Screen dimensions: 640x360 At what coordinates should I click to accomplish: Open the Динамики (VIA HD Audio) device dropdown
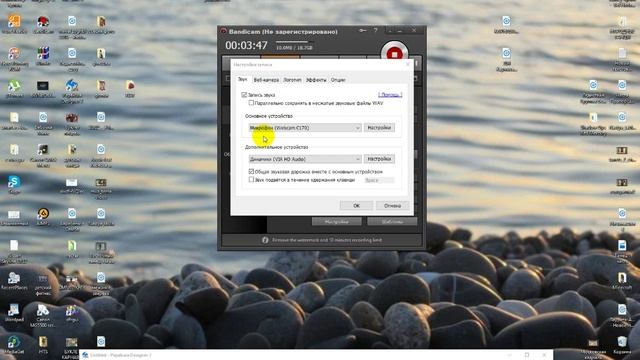point(305,159)
